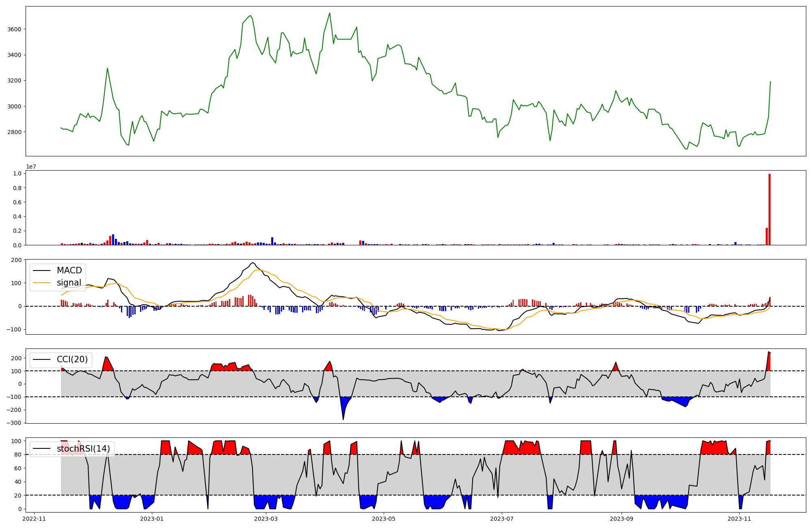Click the 3000 price axis tick label
The height and width of the screenshot is (528, 812).
click(14, 106)
